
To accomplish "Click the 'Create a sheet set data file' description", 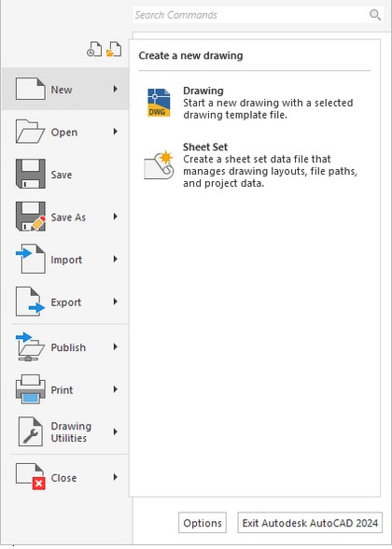I will pos(271,171).
